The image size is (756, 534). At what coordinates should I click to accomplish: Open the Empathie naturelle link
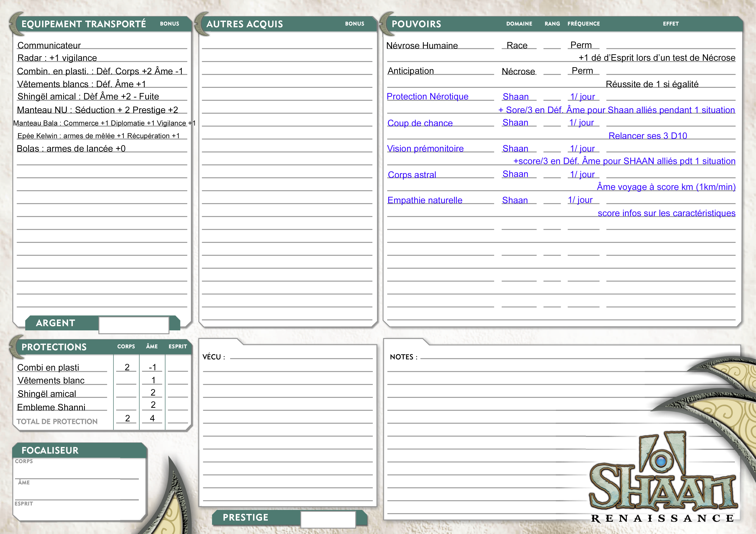pos(425,200)
